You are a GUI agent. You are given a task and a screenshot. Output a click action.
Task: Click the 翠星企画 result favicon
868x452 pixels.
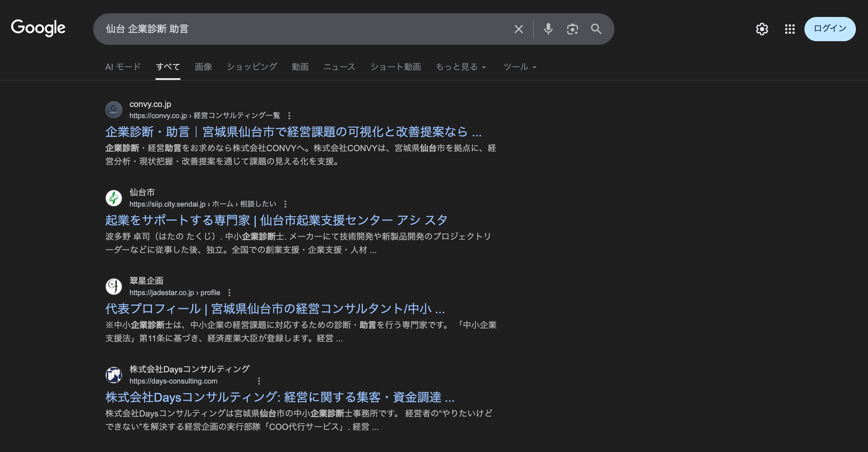pyautogui.click(x=113, y=286)
